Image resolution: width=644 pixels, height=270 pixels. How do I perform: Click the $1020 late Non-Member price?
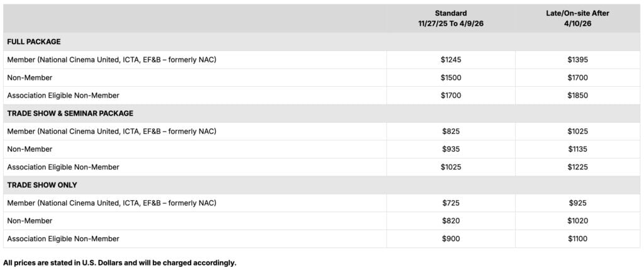click(577, 221)
